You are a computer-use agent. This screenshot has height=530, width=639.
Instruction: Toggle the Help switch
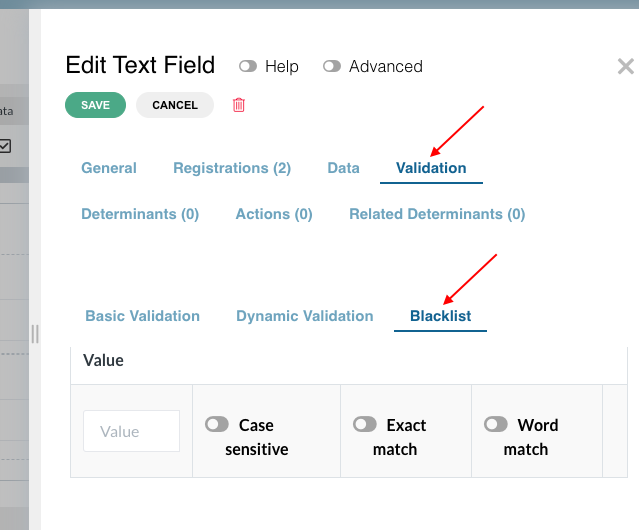tap(248, 66)
